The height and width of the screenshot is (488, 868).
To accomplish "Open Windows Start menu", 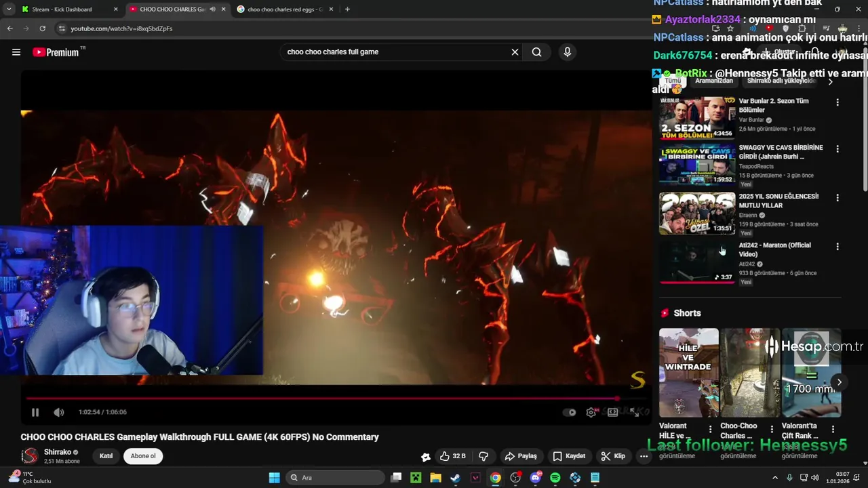I will point(274,478).
